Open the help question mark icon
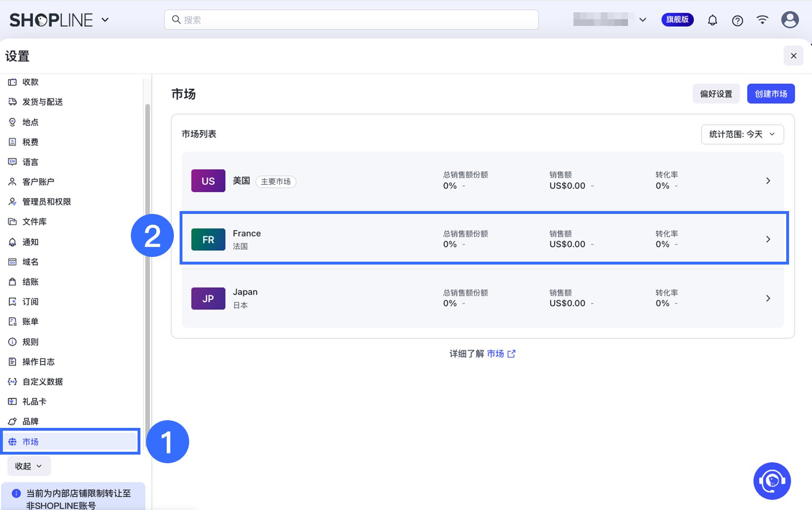The height and width of the screenshot is (510, 812). click(x=737, y=21)
